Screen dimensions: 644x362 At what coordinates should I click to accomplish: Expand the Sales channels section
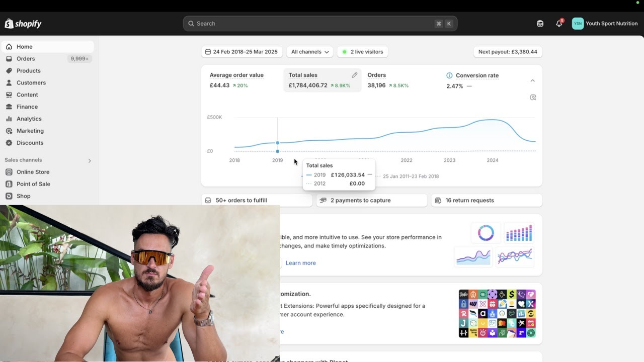click(x=90, y=161)
